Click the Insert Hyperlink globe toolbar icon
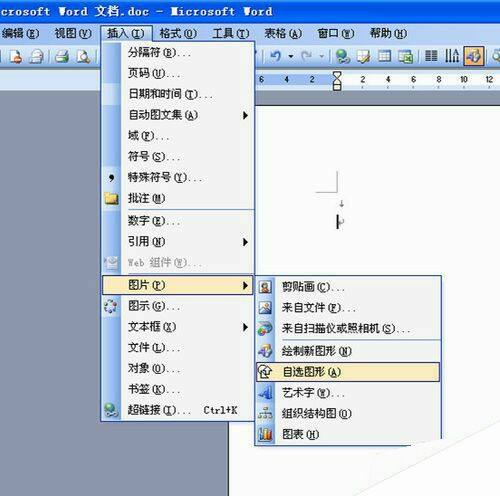Viewport: 500px width, 496px height. pyautogui.click(x=343, y=56)
